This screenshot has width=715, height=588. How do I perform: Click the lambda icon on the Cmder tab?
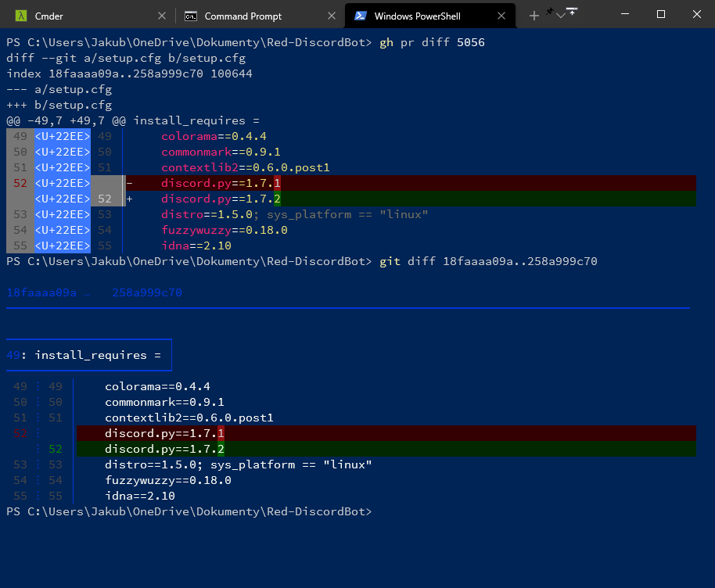[20, 15]
